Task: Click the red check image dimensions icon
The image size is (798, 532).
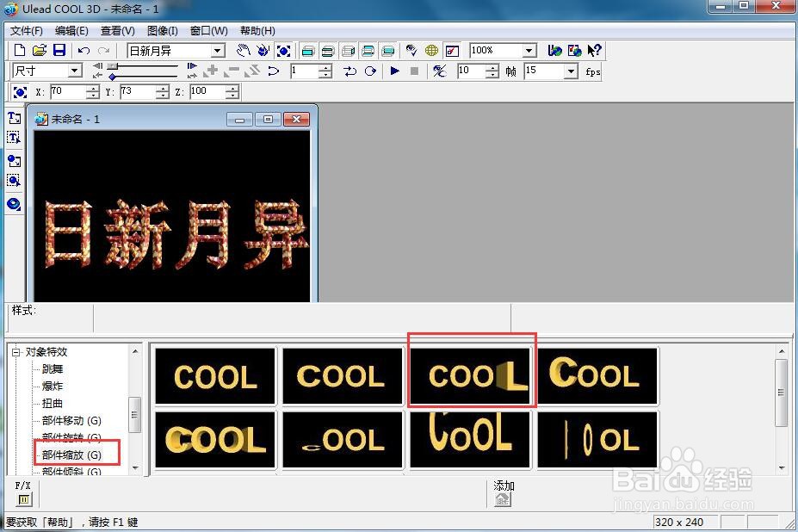Action: coord(452,51)
